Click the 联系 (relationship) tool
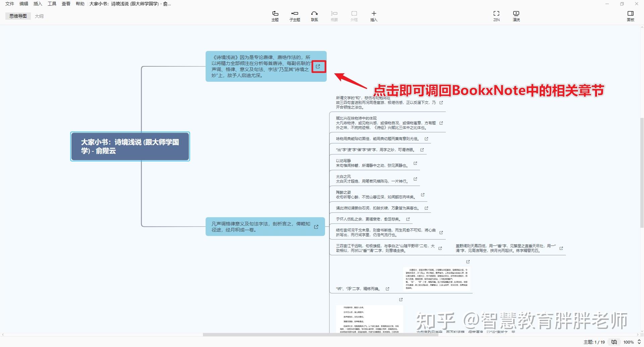 coord(314,16)
